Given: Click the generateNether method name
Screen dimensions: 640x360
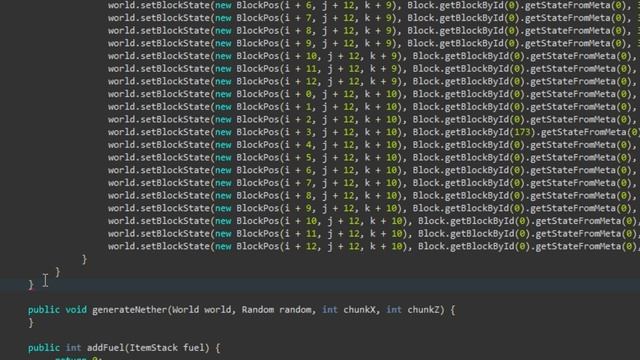Looking at the screenshot, I should 129,310.
